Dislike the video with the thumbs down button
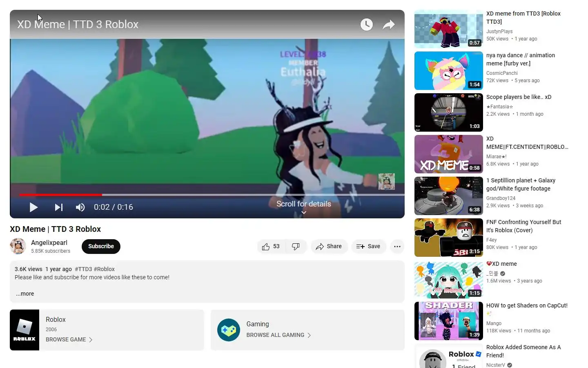 pyautogui.click(x=296, y=246)
